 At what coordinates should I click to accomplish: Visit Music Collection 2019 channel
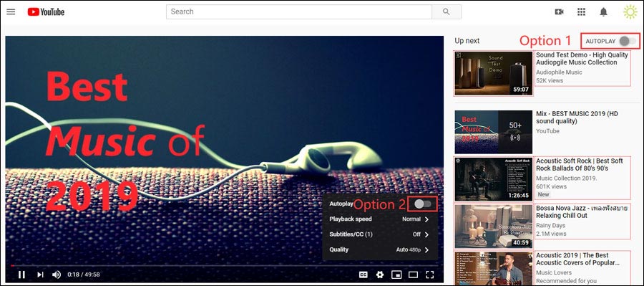click(x=567, y=178)
